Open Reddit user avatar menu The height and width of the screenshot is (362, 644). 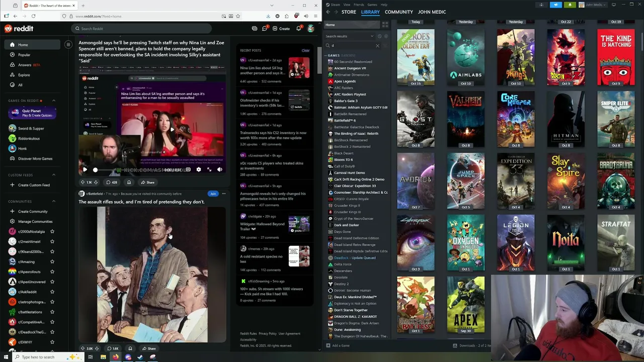point(311,29)
